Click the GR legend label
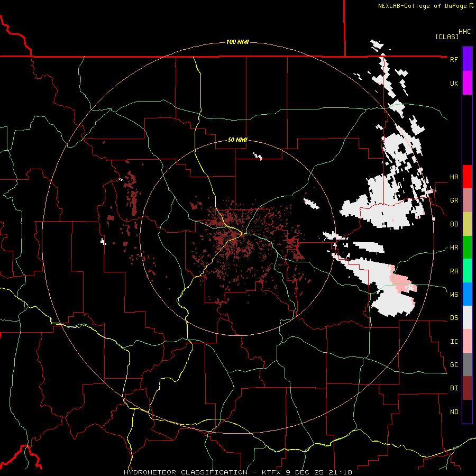Screen dimensions: 476x476 454,200
